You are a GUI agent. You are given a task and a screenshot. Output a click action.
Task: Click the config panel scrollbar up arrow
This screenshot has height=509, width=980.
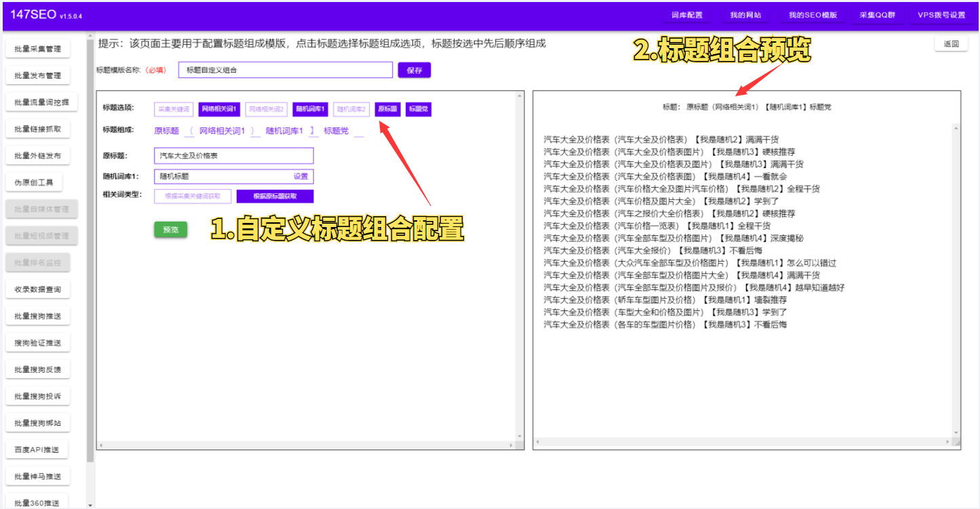click(520, 96)
